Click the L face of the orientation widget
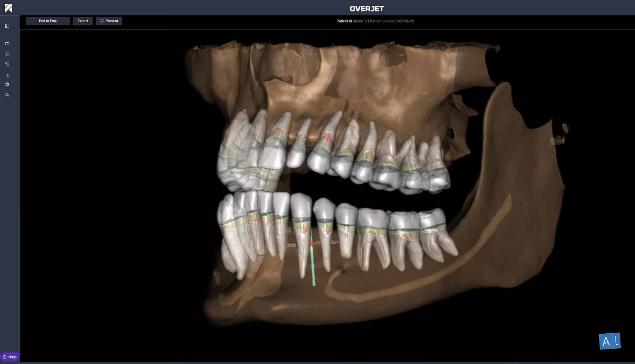Viewport: 635px width, 364px height. [x=616, y=341]
